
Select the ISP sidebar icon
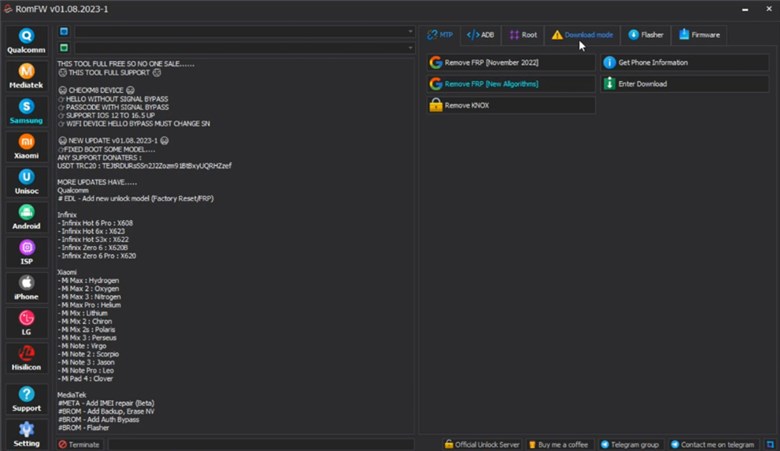[26, 252]
